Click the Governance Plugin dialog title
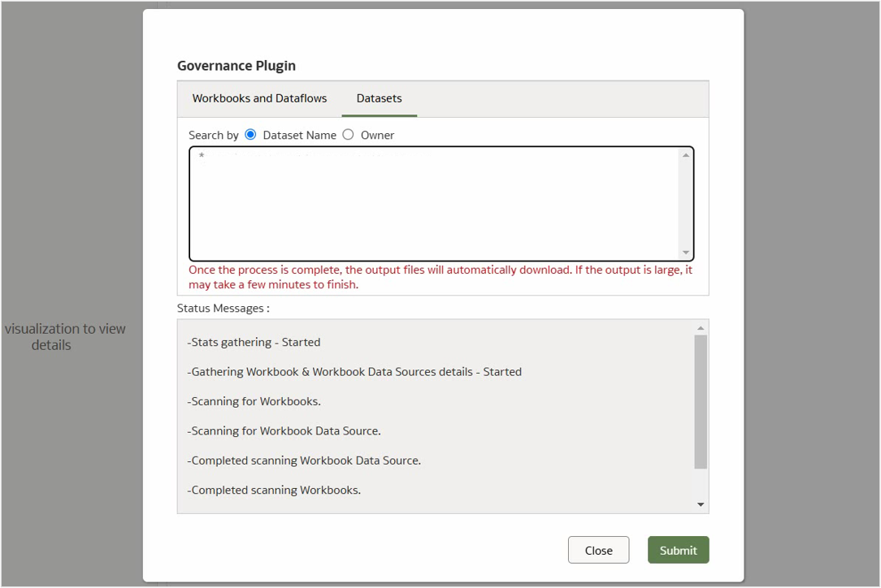 [x=236, y=66]
